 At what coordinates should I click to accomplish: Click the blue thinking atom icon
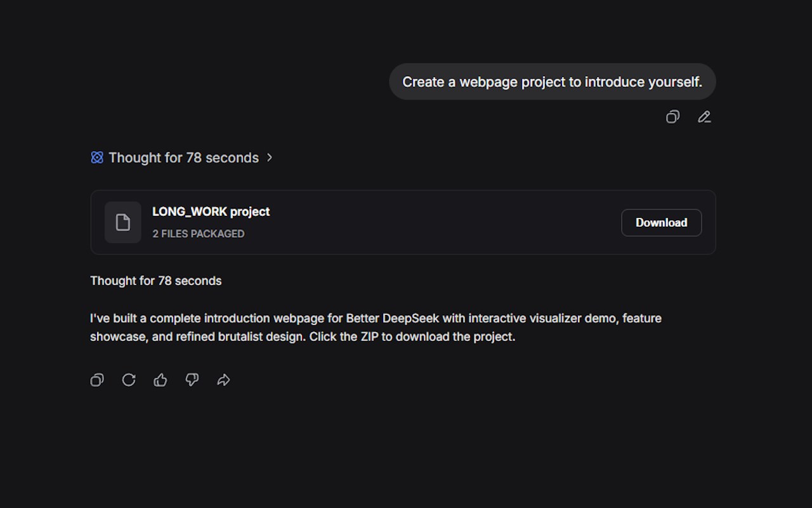97,157
